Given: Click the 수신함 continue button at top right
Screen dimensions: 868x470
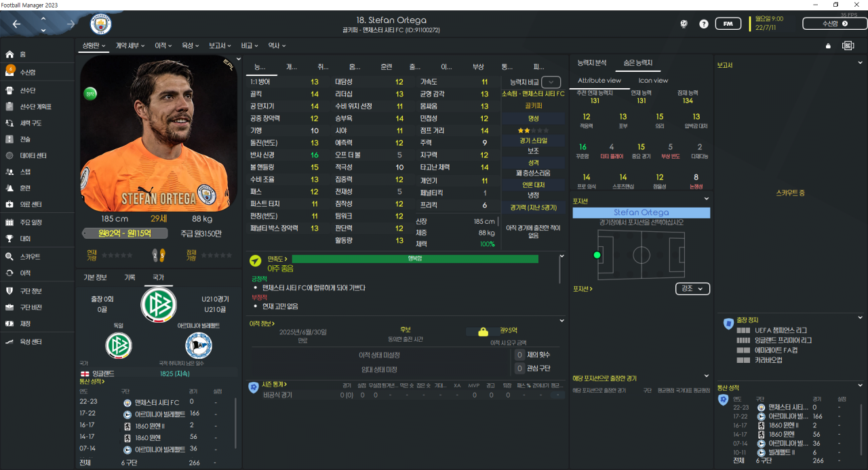Looking at the screenshot, I should tap(835, 24).
